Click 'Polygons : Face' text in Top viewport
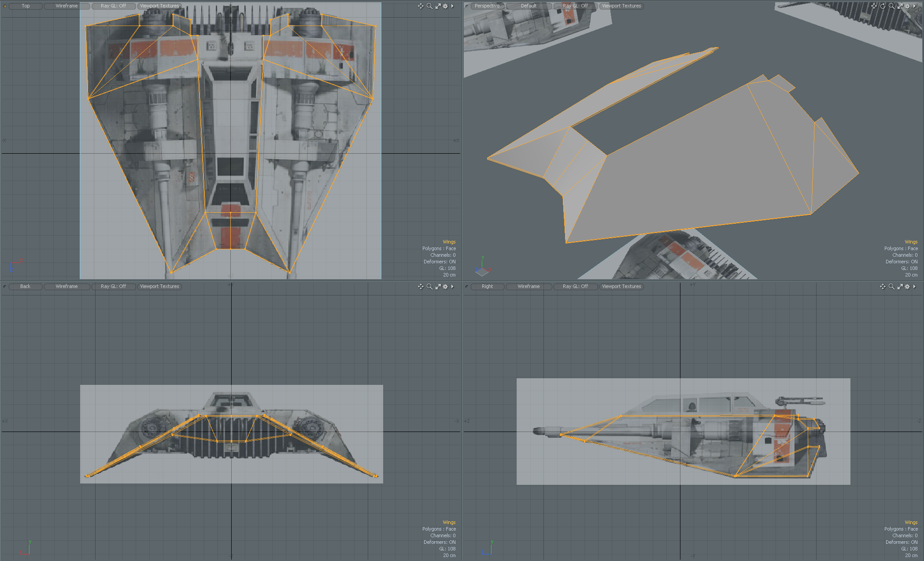Screen dimensions: 924x561 (x=439, y=248)
